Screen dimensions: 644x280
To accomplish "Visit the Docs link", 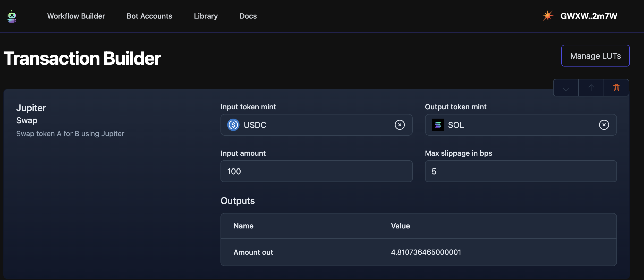I will pyautogui.click(x=248, y=16).
